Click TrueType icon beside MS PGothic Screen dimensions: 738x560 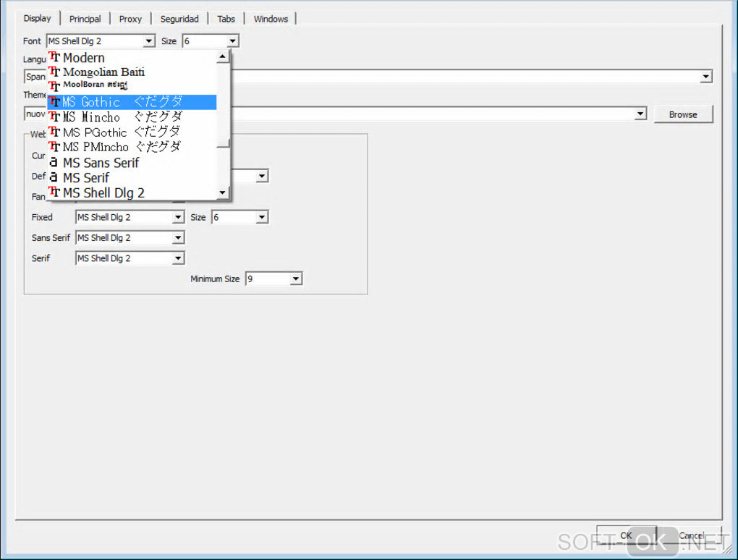tap(54, 132)
